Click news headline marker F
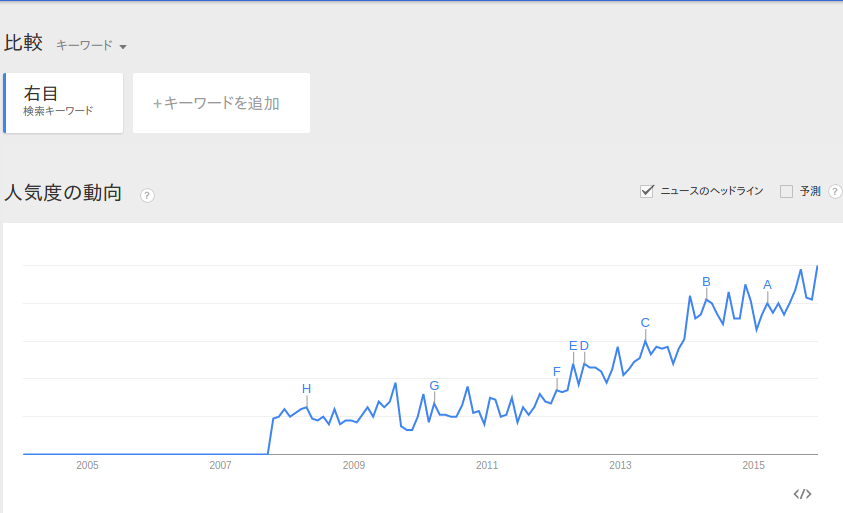This screenshot has width=843, height=513. click(556, 371)
